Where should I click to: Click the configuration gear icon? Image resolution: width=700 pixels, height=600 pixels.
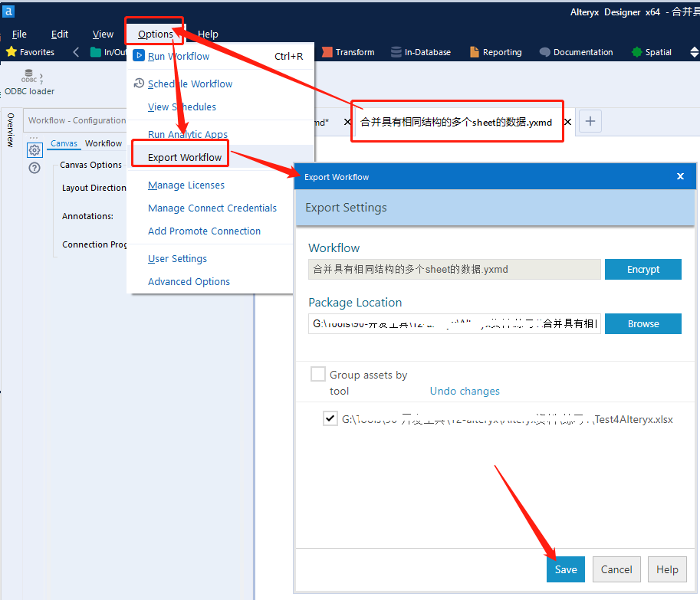35,150
